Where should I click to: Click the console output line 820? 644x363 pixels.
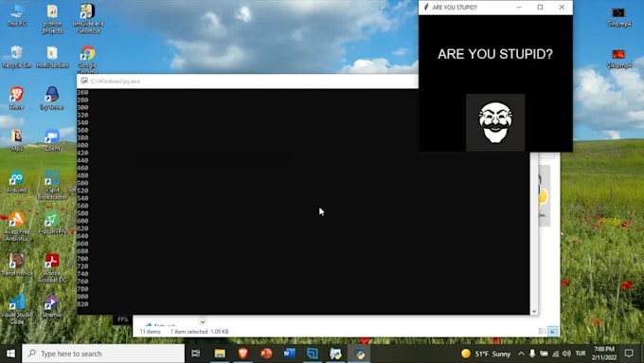coord(82,304)
